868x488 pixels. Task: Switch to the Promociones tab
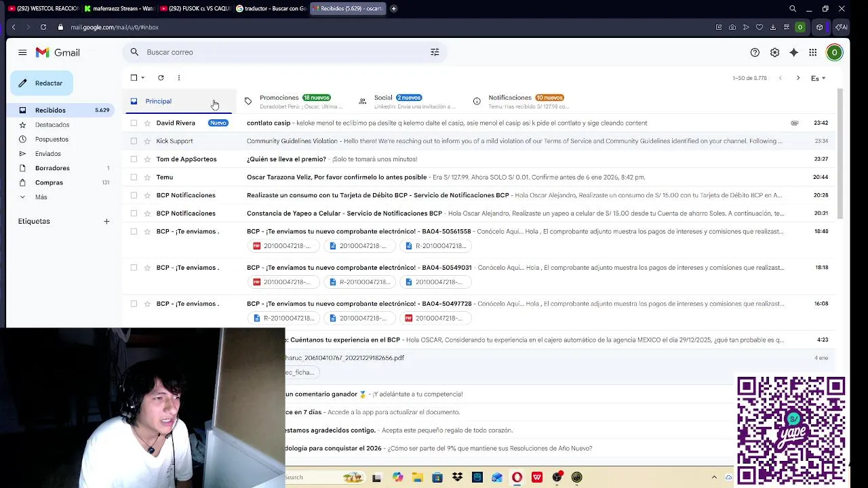(x=293, y=101)
